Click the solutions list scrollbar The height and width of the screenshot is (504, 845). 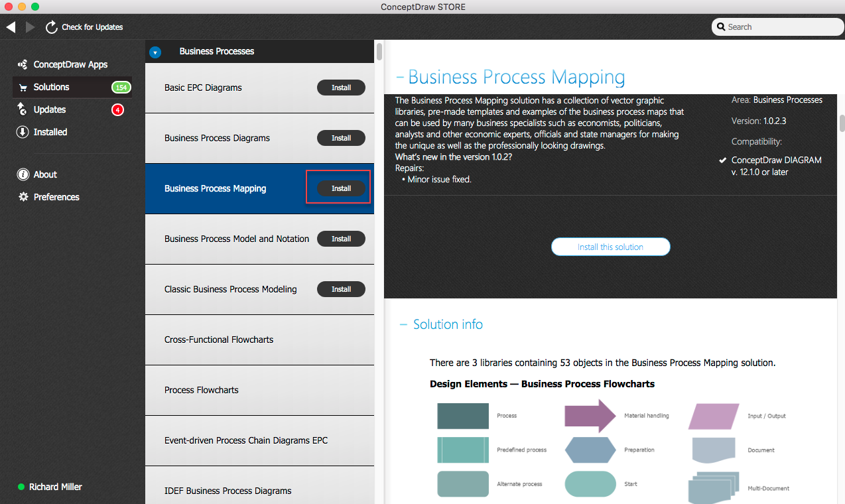[379, 52]
